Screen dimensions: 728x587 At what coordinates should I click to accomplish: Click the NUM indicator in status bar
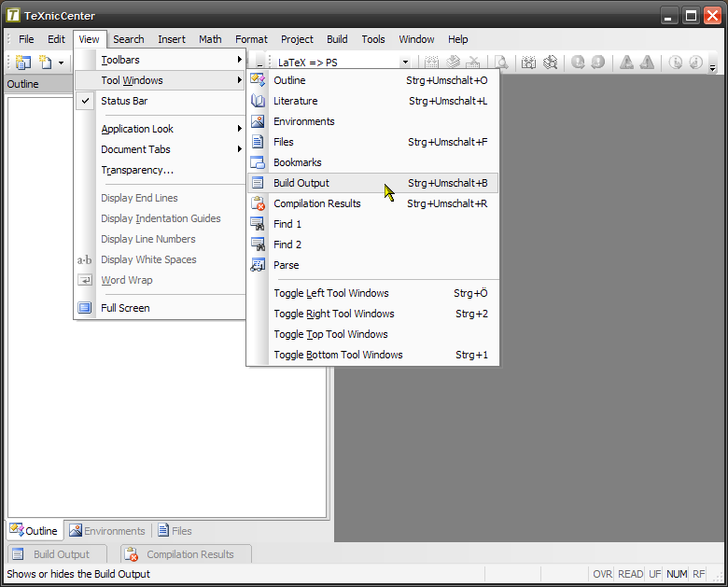coord(677,574)
